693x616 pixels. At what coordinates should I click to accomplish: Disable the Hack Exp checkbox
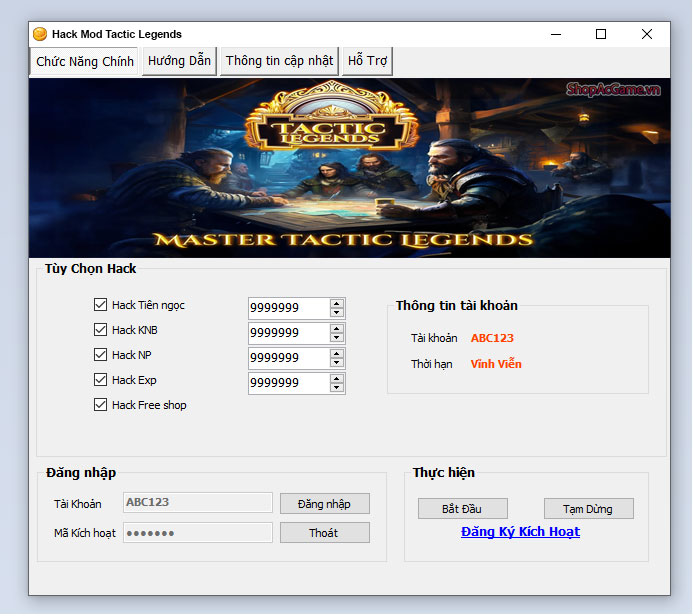point(100,380)
